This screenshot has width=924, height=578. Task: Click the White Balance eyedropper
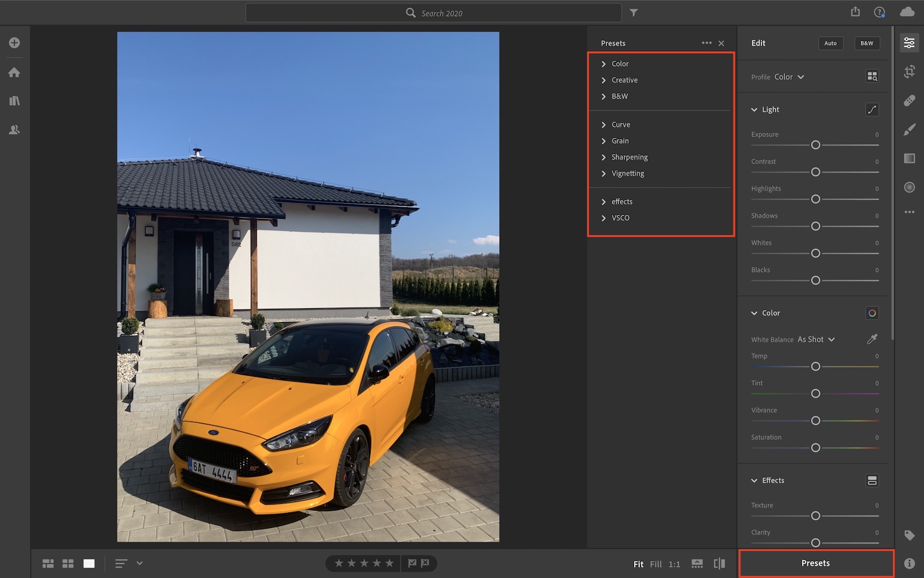point(872,339)
